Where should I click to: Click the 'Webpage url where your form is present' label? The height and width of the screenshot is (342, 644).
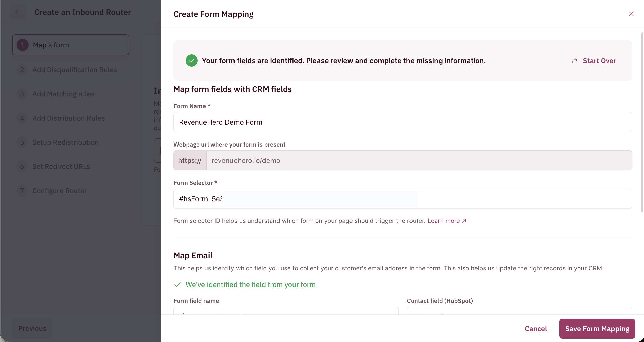(229, 144)
